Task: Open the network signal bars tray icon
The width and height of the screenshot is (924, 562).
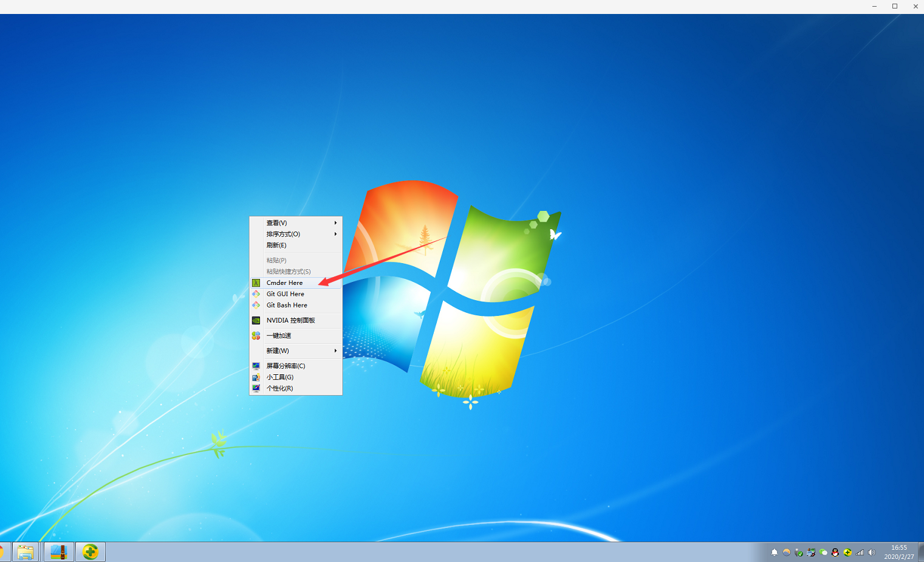Action: coord(860,552)
